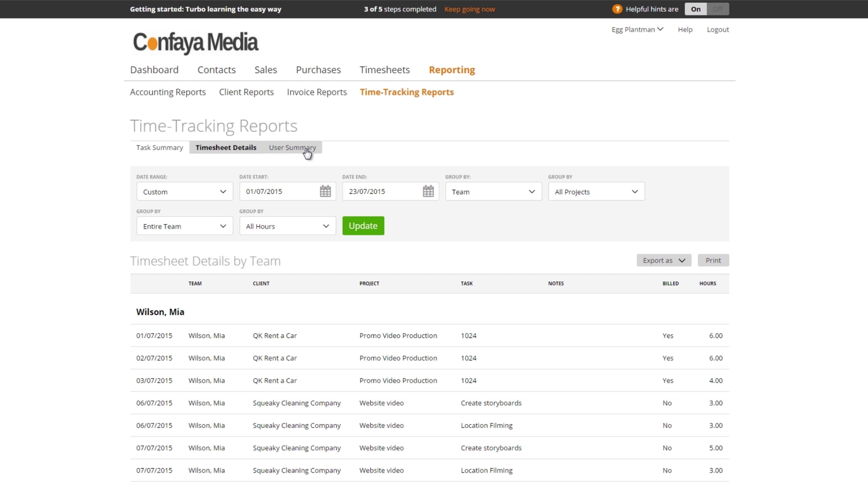Open the Date End calendar picker icon
This screenshot has width=868, height=488.
428,191
